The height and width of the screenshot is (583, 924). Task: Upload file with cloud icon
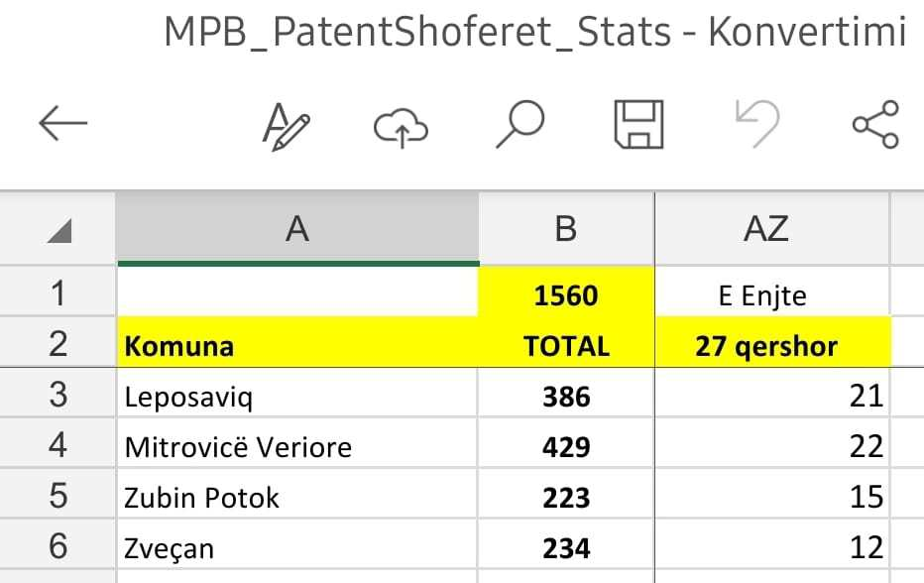click(x=401, y=127)
